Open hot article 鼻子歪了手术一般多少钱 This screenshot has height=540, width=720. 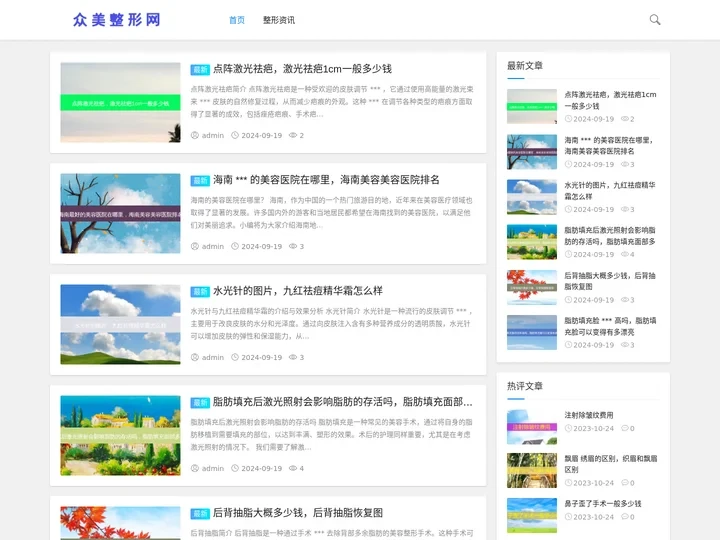[x=603, y=504]
